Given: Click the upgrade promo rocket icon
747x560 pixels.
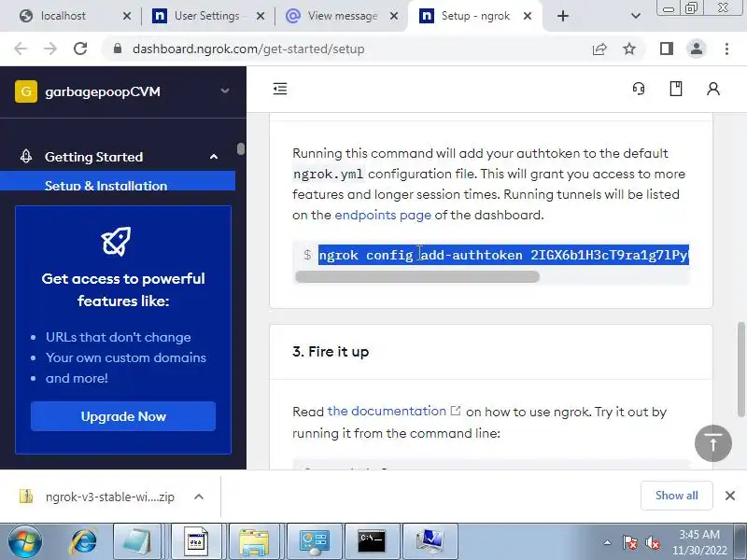Looking at the screenshot, I should click(116, 242).
